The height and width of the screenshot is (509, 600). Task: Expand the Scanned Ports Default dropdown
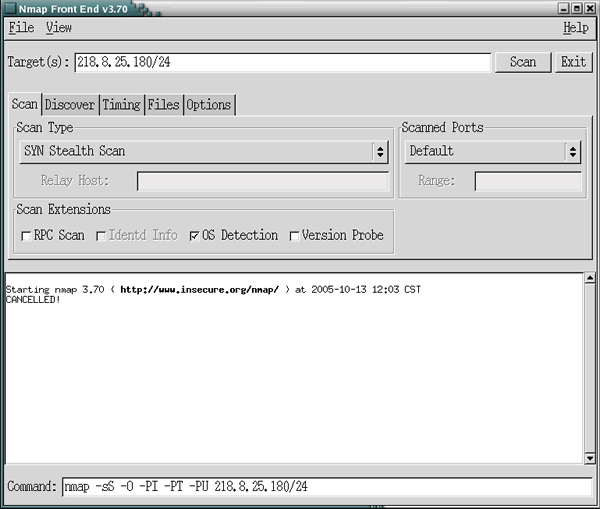point(492,151)
